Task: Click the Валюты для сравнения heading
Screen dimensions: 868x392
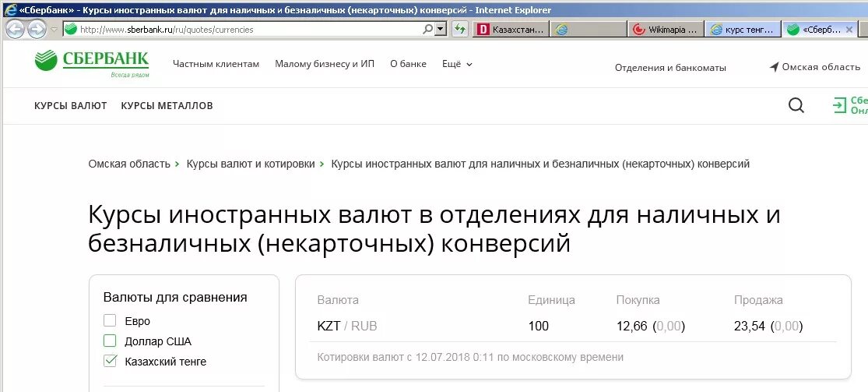Action: [x=175, y=297]
